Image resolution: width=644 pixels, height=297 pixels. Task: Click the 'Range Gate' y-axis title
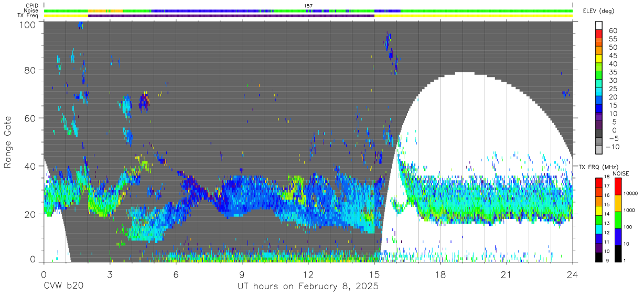pyautogui.click(x=8, y=142)
